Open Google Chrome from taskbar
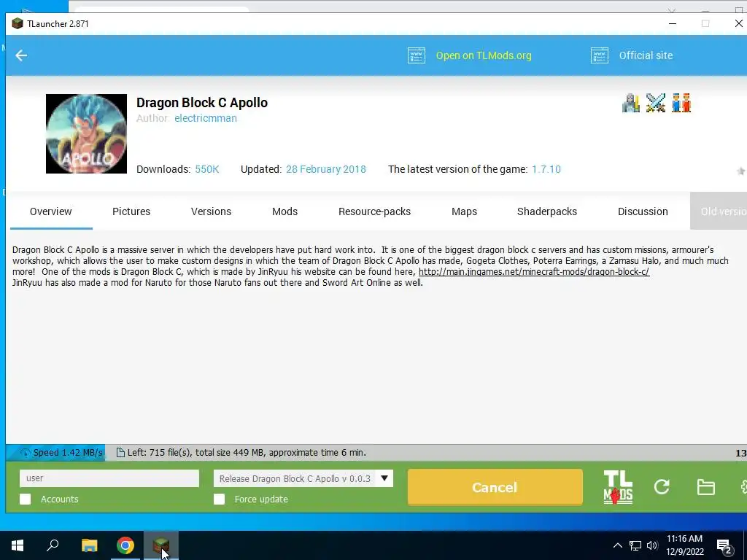This screenshot has width=747, height=560. 125,545
